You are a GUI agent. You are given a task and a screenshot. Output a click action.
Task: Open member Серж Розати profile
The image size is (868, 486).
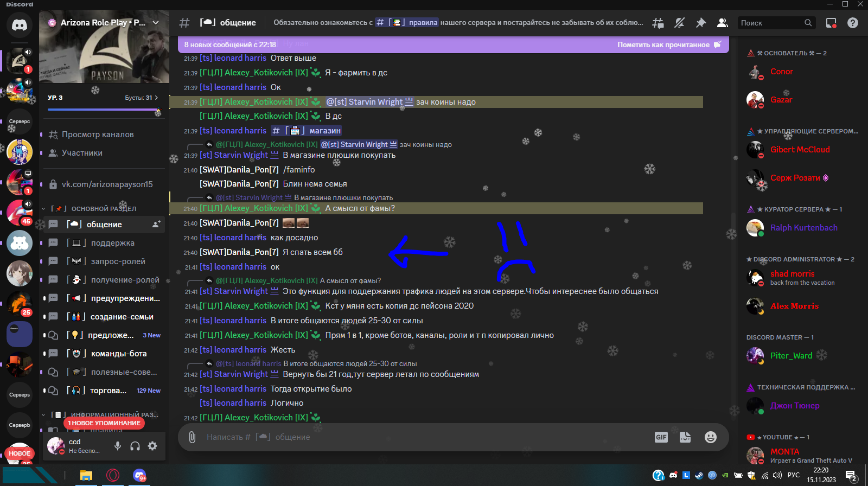(800, 178)
